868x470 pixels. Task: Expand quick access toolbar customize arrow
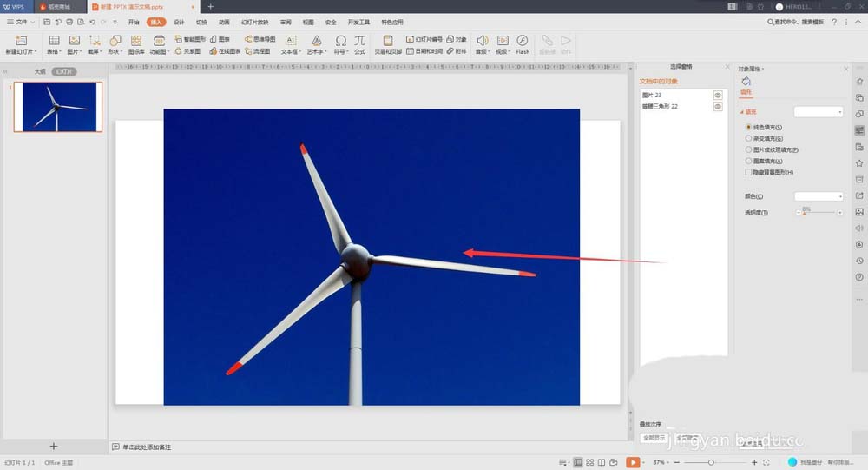point(115,23)
